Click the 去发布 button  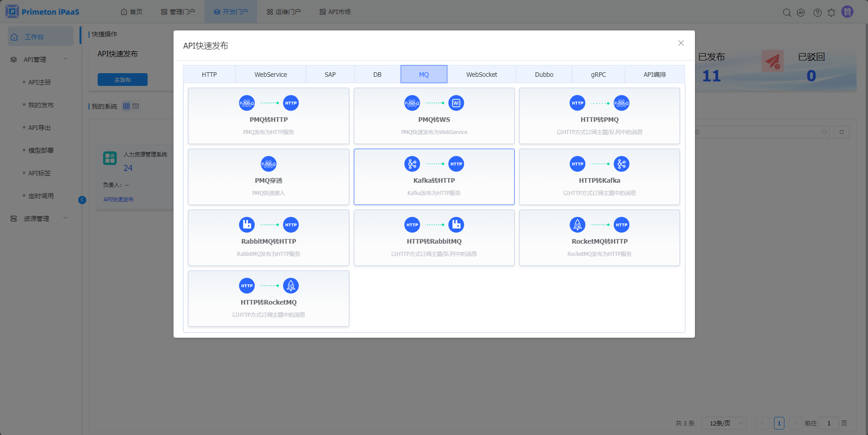click(x=123, y=80)
